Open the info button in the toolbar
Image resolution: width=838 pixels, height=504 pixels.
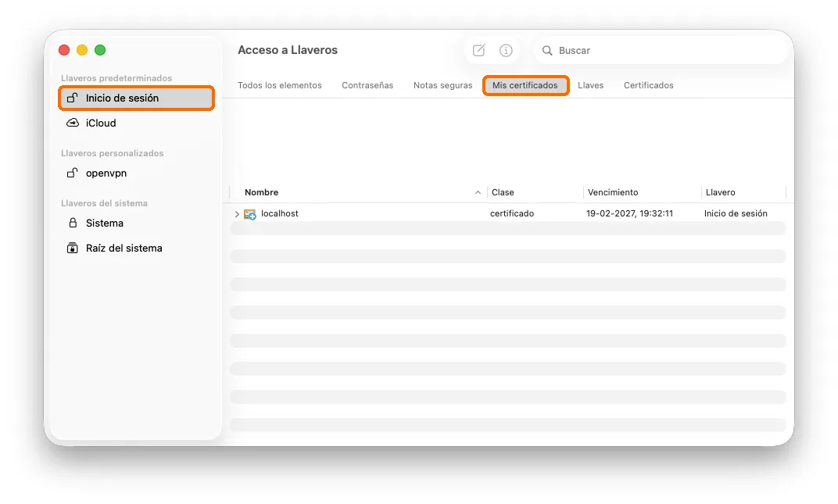pos(506,50)
